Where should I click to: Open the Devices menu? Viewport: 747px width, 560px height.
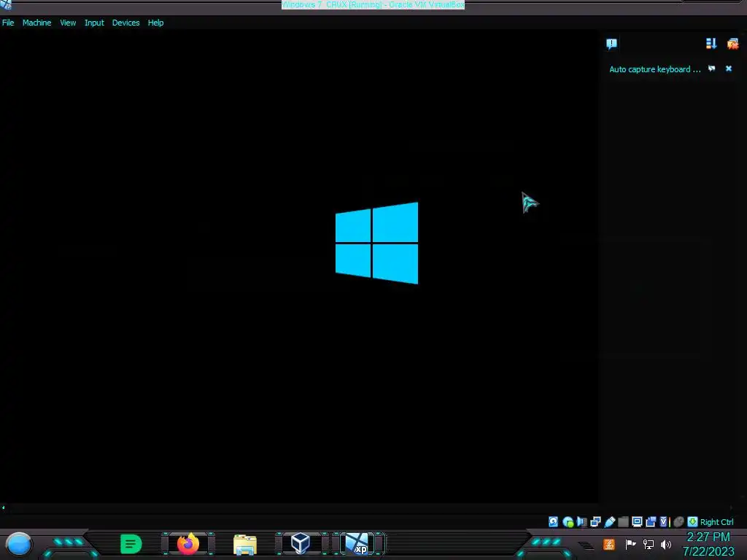coord(125,23)
